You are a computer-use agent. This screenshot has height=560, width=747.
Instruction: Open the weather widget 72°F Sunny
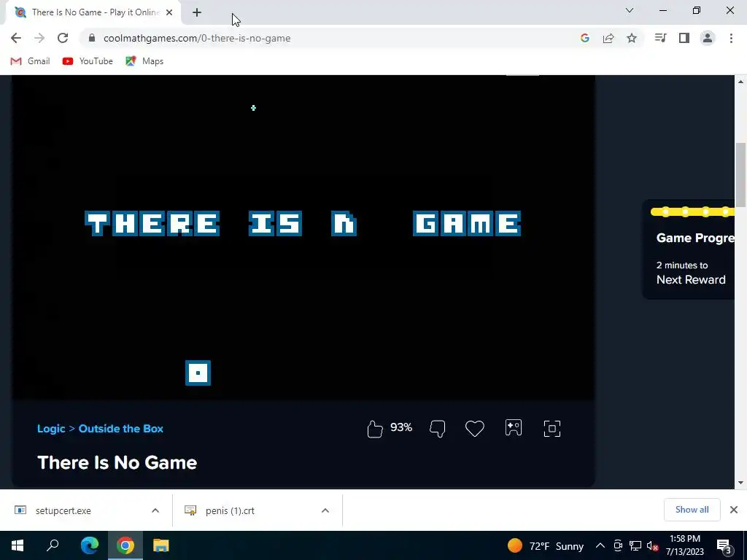coord(546,545)
